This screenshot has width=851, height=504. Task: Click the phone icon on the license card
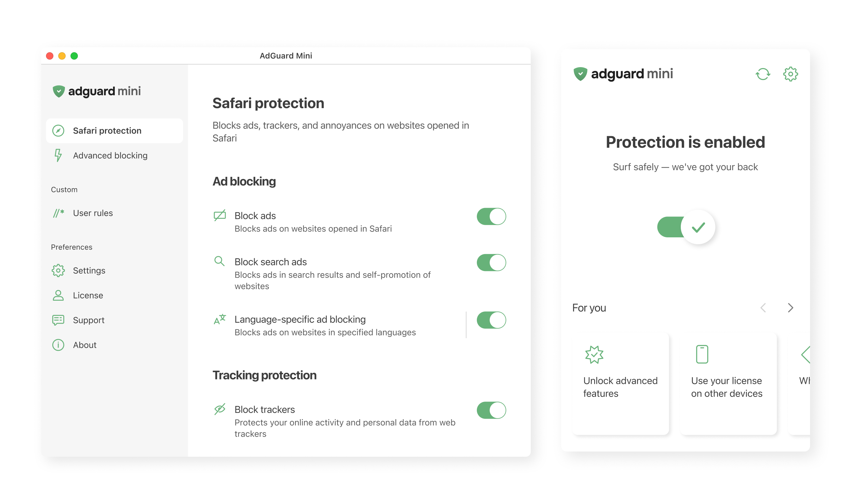tap(702, 354)
